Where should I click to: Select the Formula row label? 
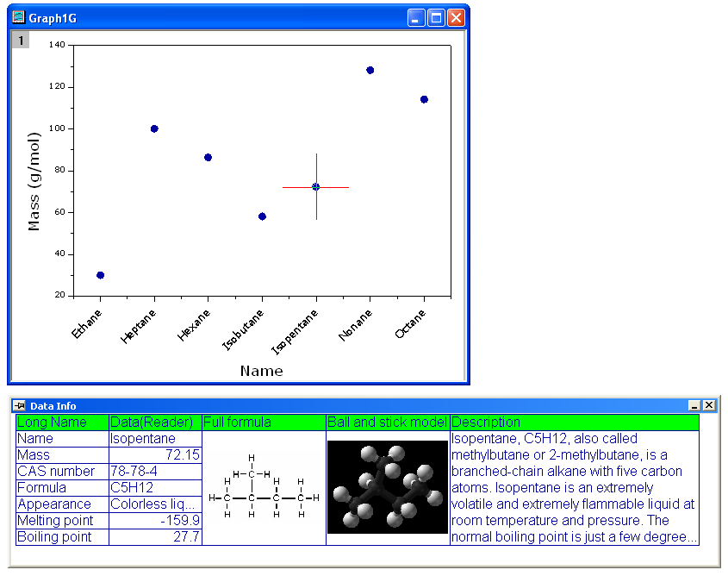[x=62, y=488]
